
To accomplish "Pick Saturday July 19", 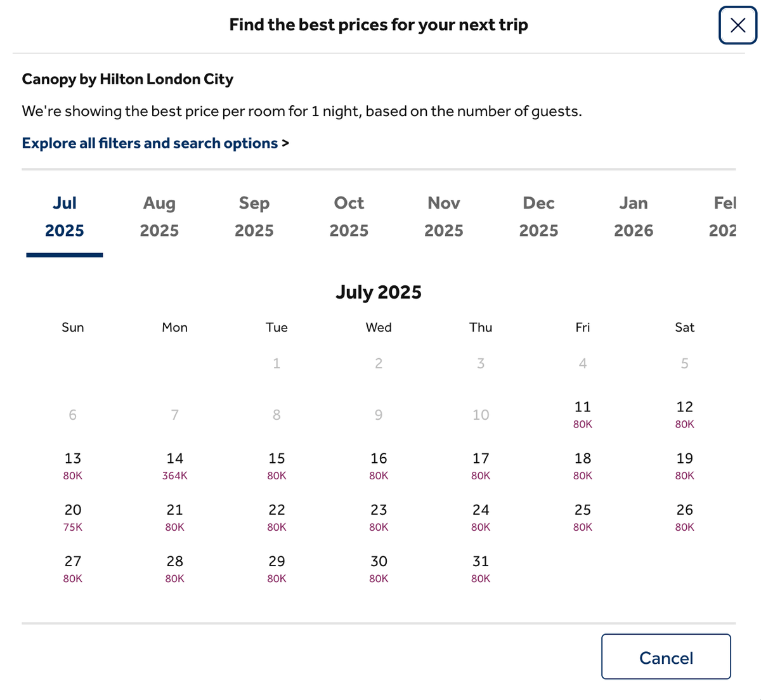I will [x=685, y=465].
